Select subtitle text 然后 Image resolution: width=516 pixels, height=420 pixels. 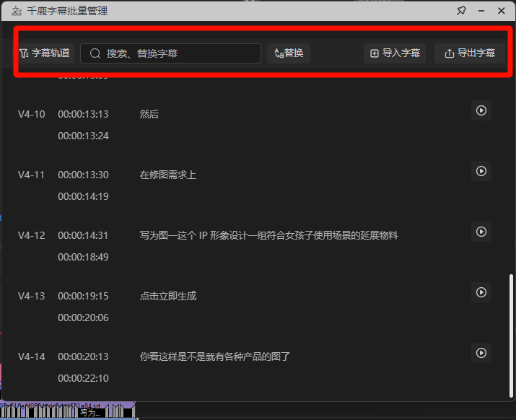149,114
